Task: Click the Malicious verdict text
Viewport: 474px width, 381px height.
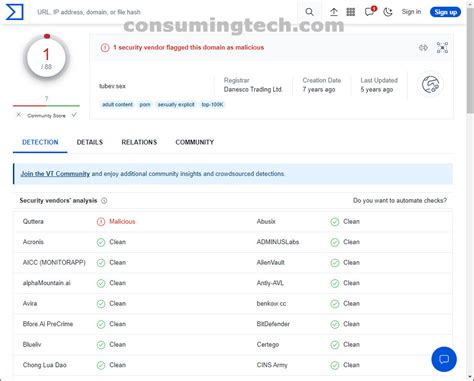Action: 122,221
